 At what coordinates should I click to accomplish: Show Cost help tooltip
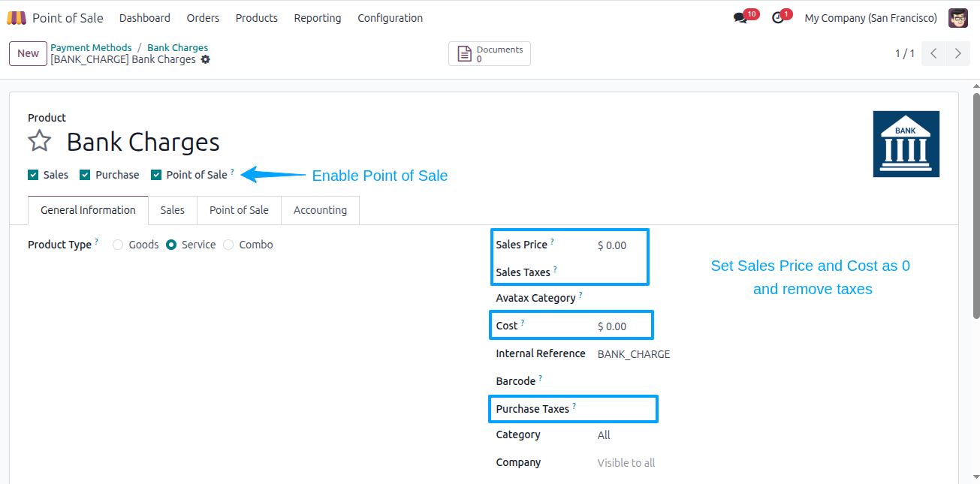tap(523, 323)
